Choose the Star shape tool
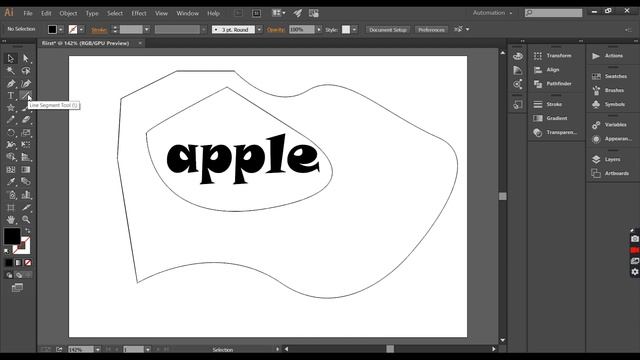Viewport: 640px width, 360px height. tap(11, 108)
